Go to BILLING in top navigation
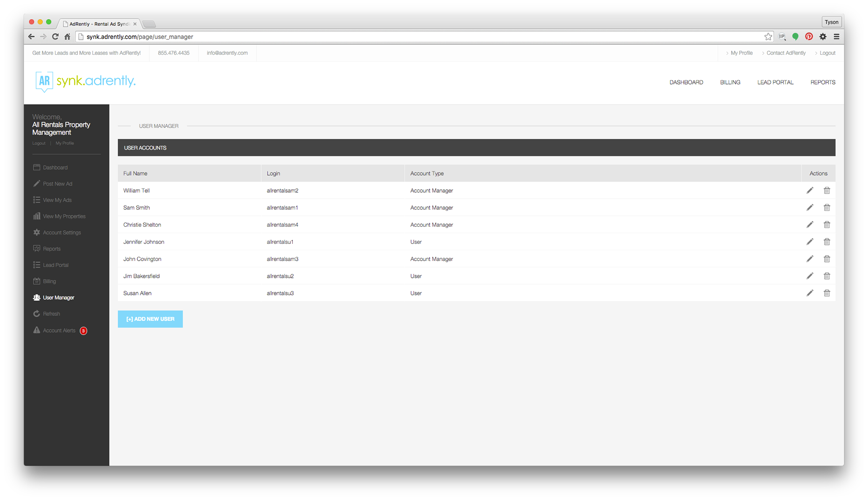868x500 pixels. (x=730, y=82)
